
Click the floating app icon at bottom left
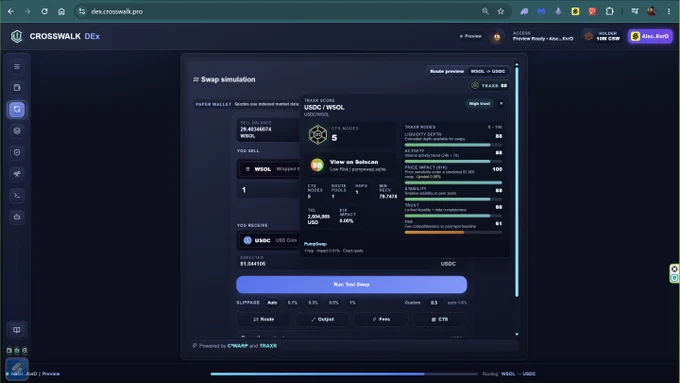(x=17, y=368)
